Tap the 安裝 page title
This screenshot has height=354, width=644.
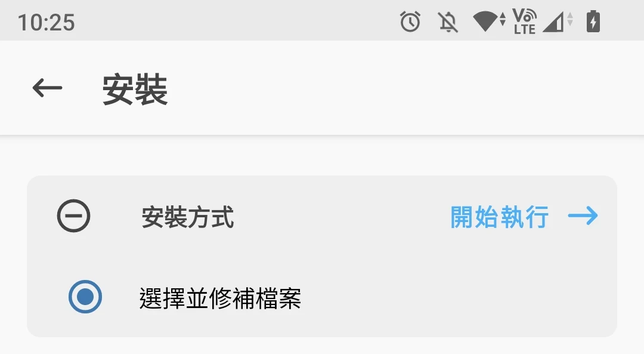[x=135, y=89]
